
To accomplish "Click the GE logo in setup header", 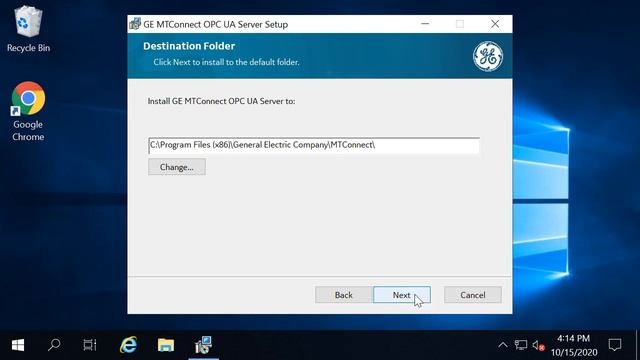I will (488, 56).
